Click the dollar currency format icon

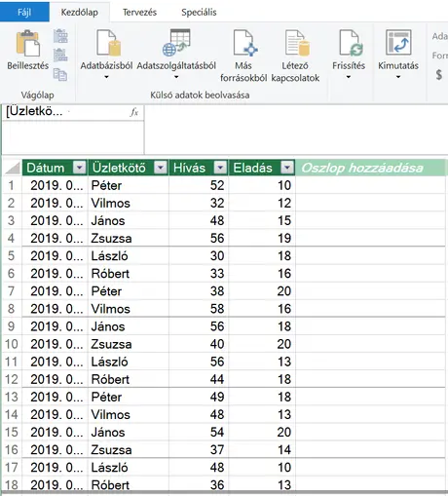tap(439, 75)
